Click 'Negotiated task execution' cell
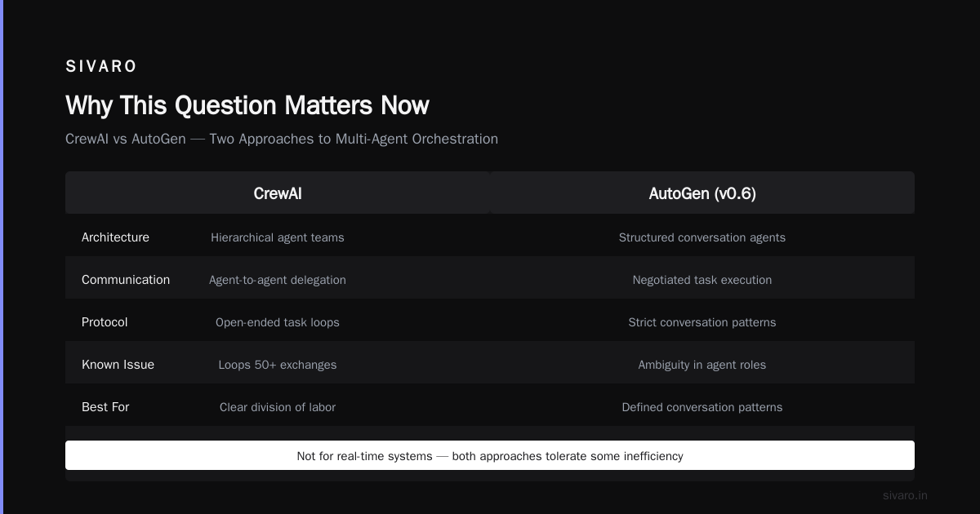 click(702, 280)
